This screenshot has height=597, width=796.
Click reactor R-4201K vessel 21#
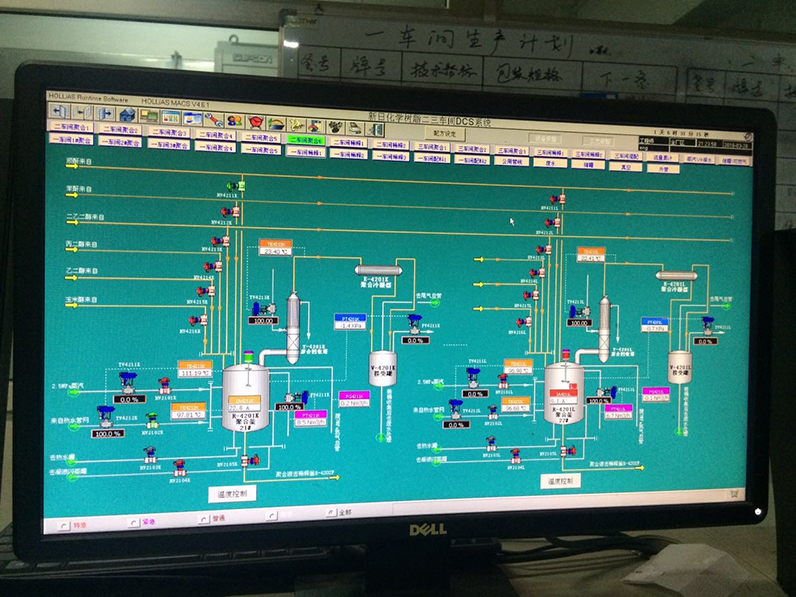246,396
